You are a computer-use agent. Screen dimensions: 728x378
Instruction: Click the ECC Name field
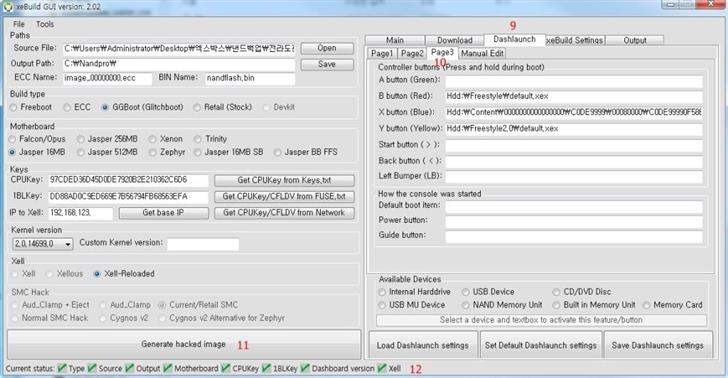tap(107, 78)
